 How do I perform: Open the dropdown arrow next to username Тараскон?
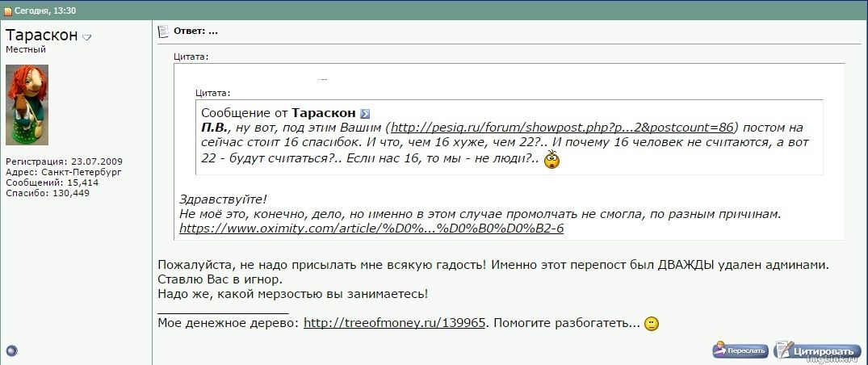[x=87, y=37]
